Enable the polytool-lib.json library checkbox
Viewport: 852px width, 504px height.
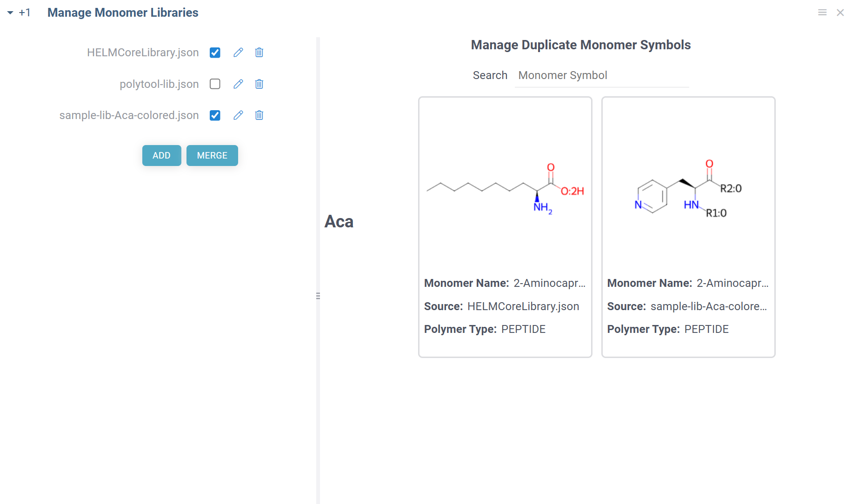tap(215, 84)
